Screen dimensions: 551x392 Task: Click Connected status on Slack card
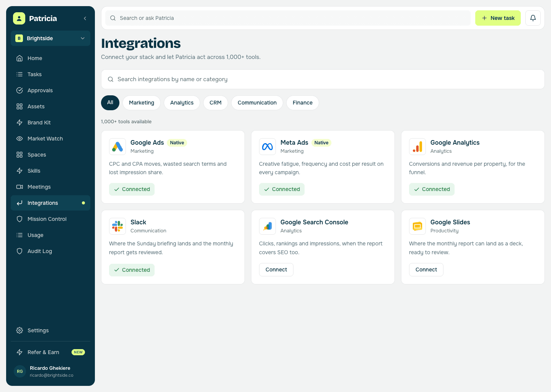point(132,270)
